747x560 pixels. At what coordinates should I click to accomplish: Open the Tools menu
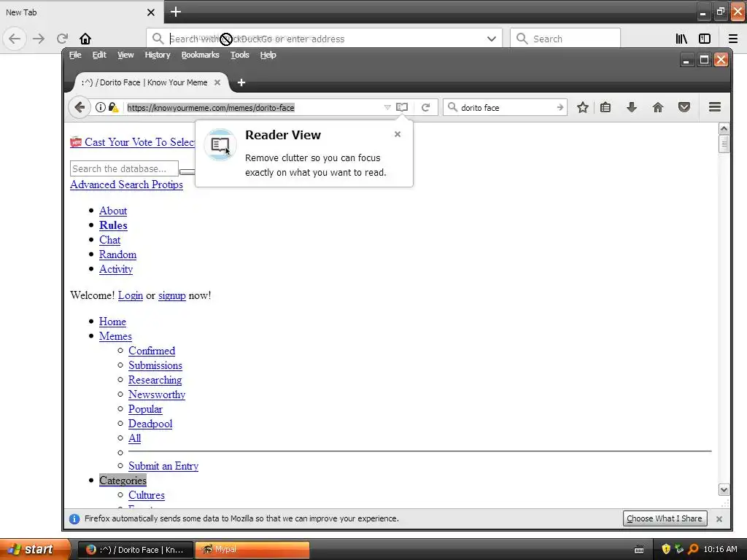pos(240,55)
